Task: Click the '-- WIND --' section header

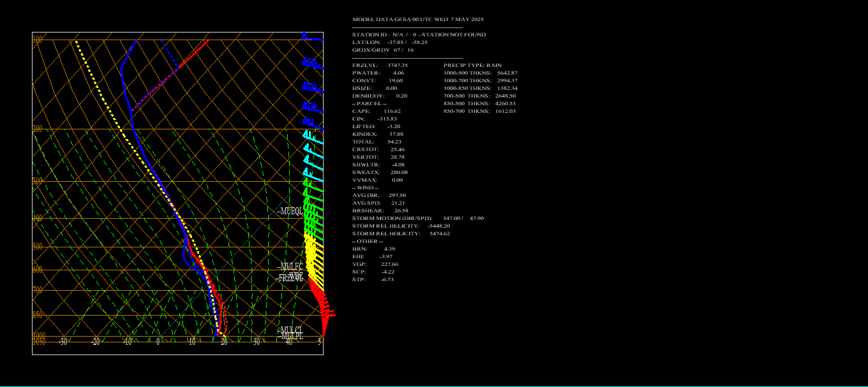Action: coord(365,187)
